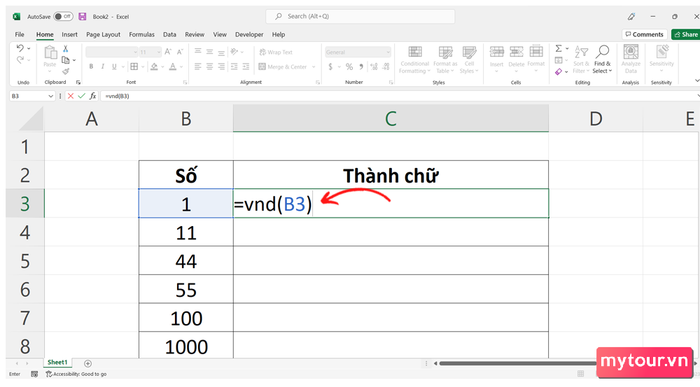
Task: Click the Fill down icon in Editing
Action: tap(558, 60)
